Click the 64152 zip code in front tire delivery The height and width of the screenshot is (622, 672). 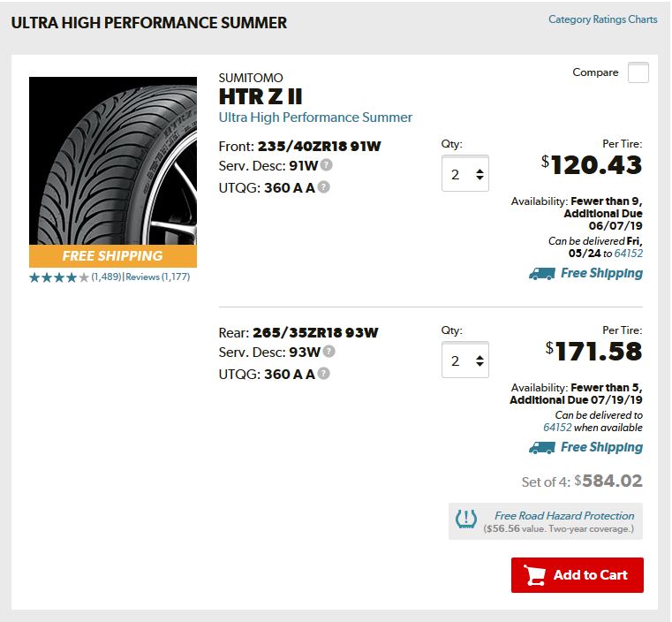coord(628,254)
